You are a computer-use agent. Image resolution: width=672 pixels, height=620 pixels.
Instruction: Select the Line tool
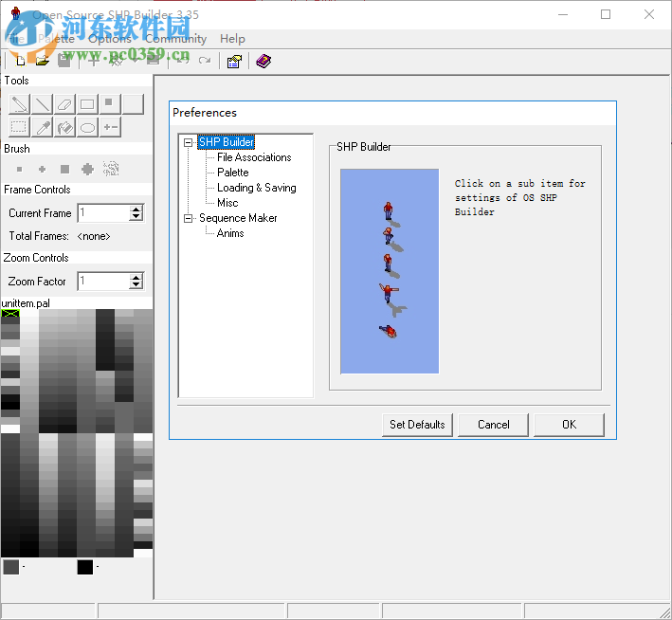coord(42,104)
